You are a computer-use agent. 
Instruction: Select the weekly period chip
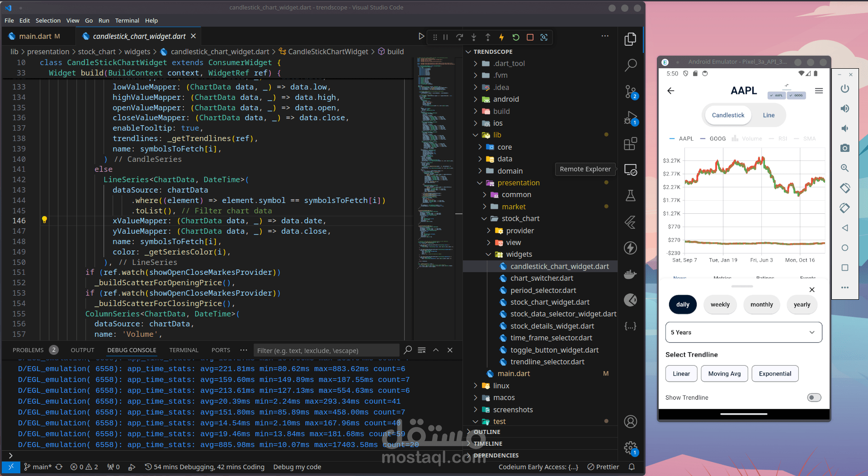pos(720,305)
